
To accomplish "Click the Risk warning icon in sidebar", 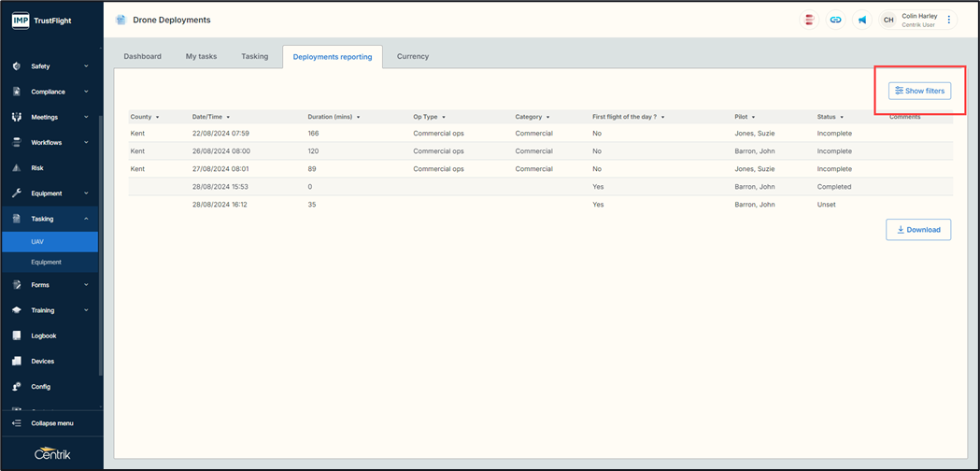I will [x=17, y=168].
